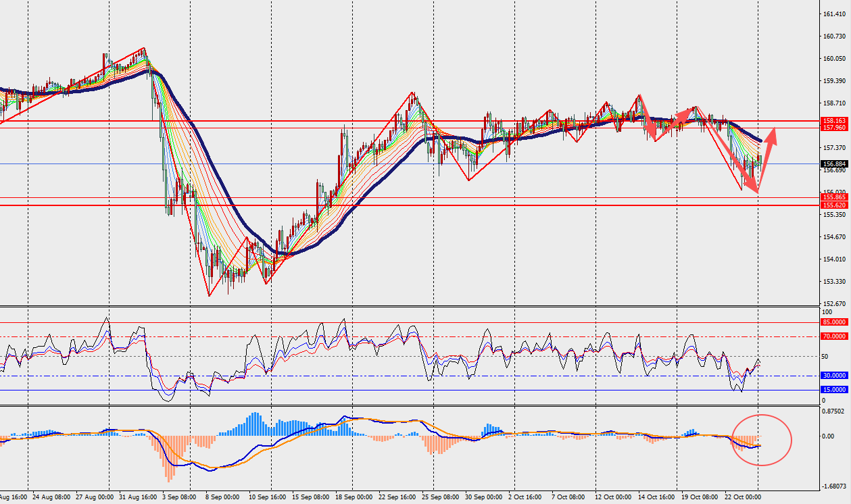Select the red circle on the MACD histogram
Image resolution: width=851 pixels, height=504 pixels.
click(x=762, y=440)
